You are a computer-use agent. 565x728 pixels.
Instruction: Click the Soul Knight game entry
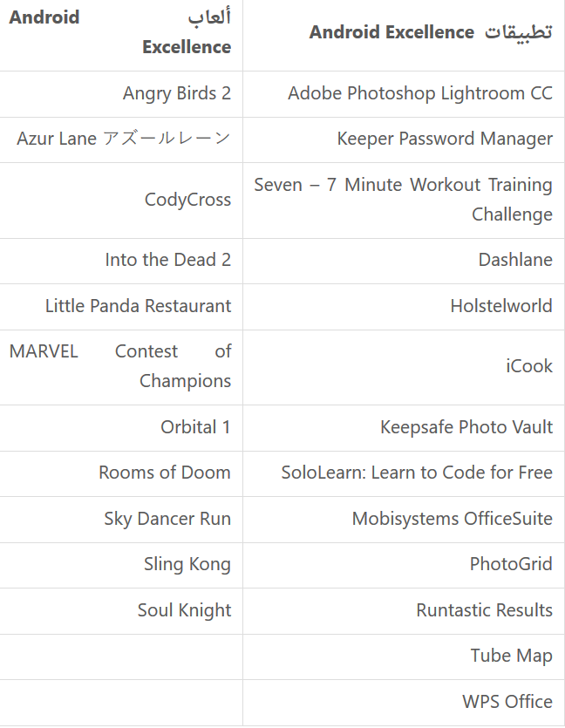point(184,610)
